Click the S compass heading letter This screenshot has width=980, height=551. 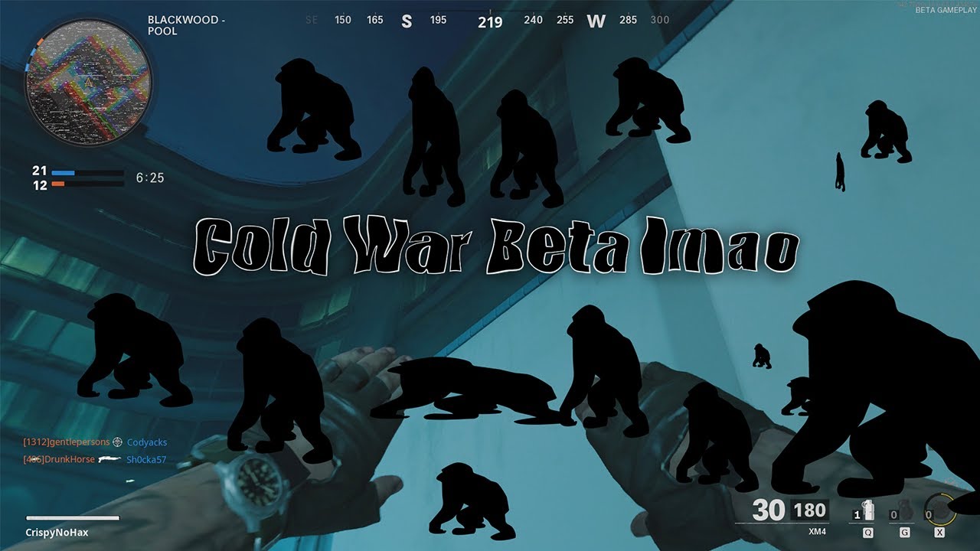coord(407,21)
